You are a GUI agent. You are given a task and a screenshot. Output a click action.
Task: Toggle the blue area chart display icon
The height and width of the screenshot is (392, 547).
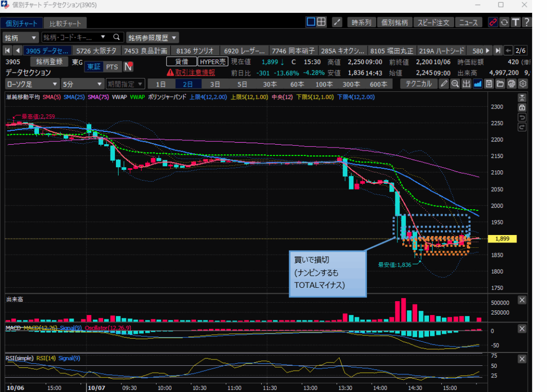[x=478, y=84]
